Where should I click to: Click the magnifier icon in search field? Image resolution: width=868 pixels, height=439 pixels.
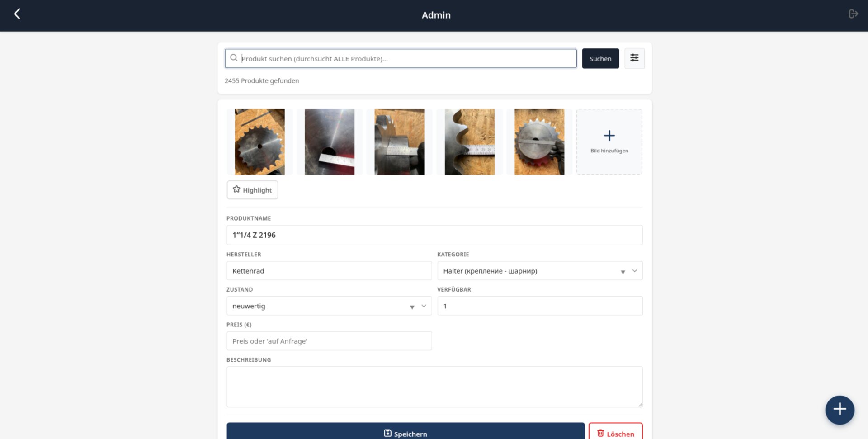click(234, 58)
